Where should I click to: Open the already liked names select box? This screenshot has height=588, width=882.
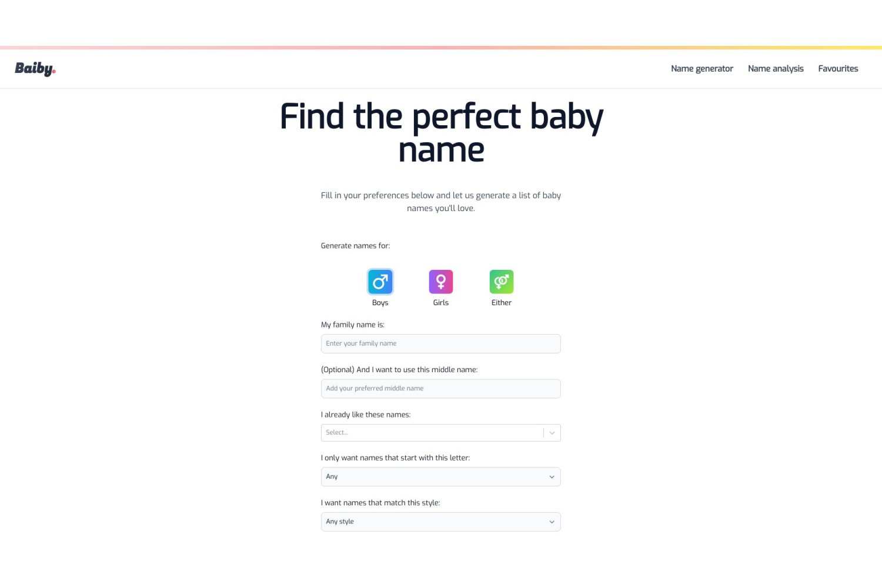[x=441, y=433]
